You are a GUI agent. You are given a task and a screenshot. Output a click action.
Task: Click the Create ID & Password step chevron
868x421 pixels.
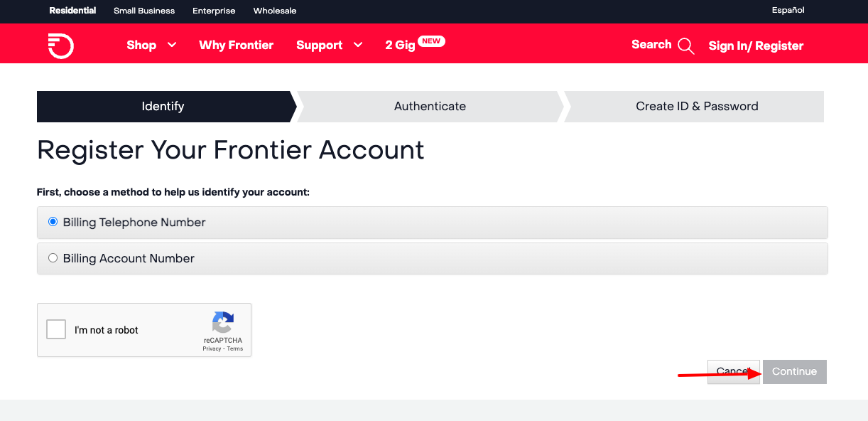point(696,106)
